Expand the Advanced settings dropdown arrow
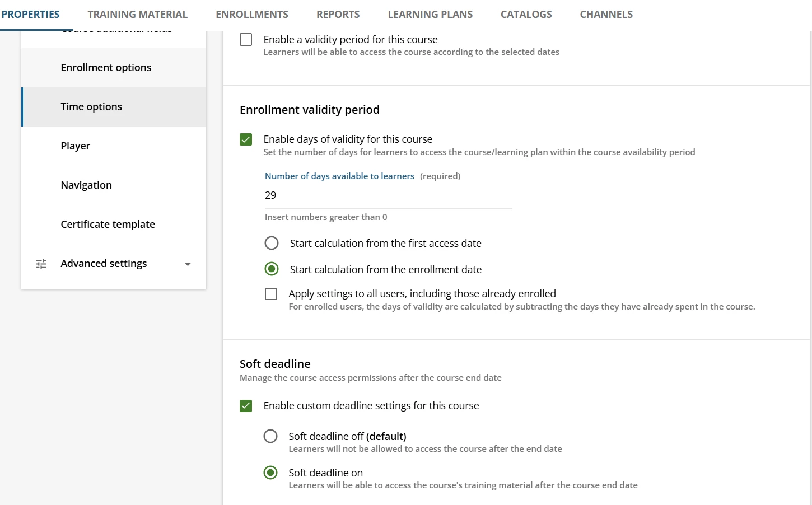The image size is (812, 505). pyautogui.click(x=188, y=264)
